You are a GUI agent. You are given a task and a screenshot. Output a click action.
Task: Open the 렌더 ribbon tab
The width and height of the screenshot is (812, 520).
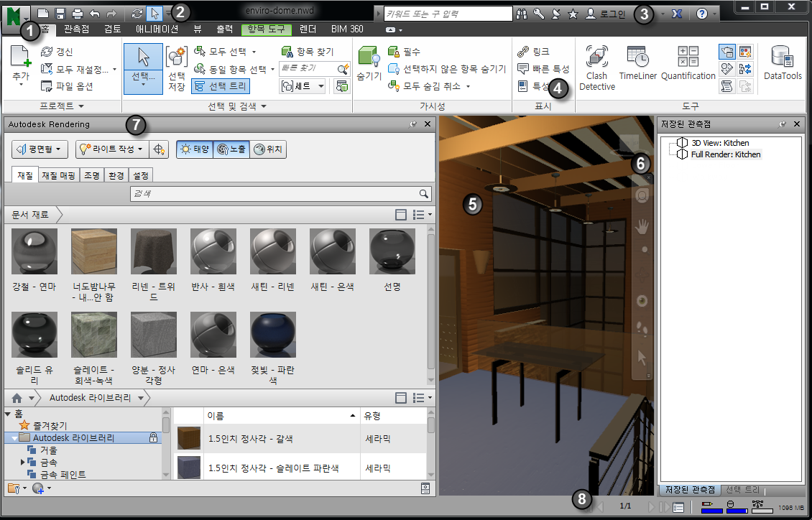pyautogui.click(x=308, y=29)
